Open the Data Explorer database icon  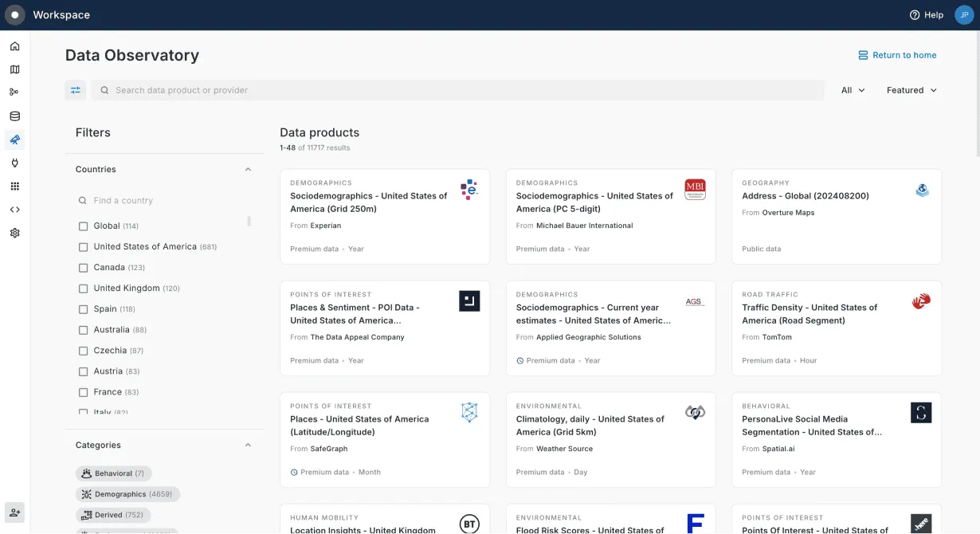click(x=14, y=116)
